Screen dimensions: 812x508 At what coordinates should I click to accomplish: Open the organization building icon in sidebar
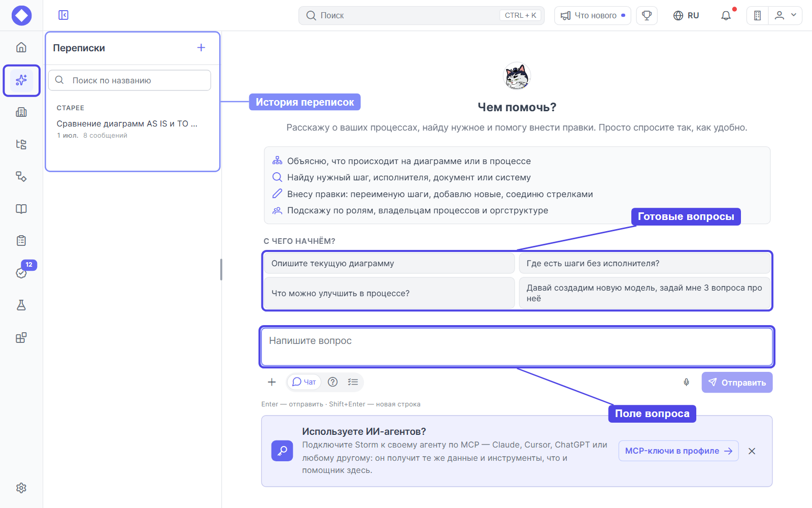21,112
